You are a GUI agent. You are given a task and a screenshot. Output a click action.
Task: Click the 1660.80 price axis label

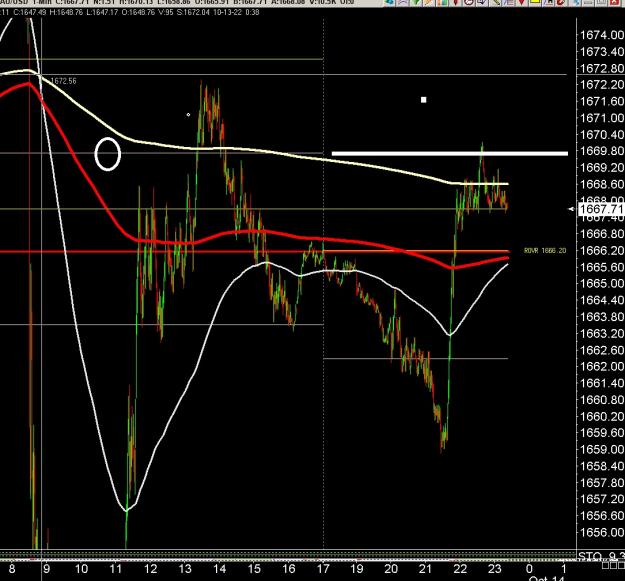(601, 400)
